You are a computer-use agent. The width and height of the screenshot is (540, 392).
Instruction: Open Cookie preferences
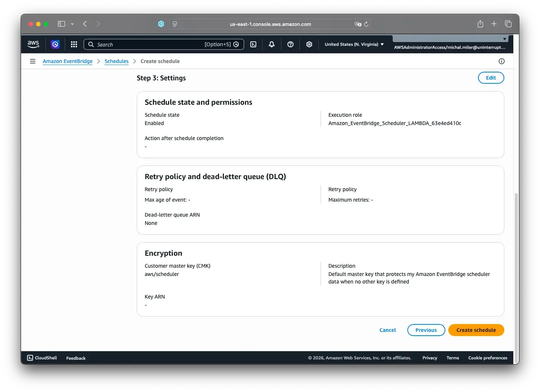[487, 358]
